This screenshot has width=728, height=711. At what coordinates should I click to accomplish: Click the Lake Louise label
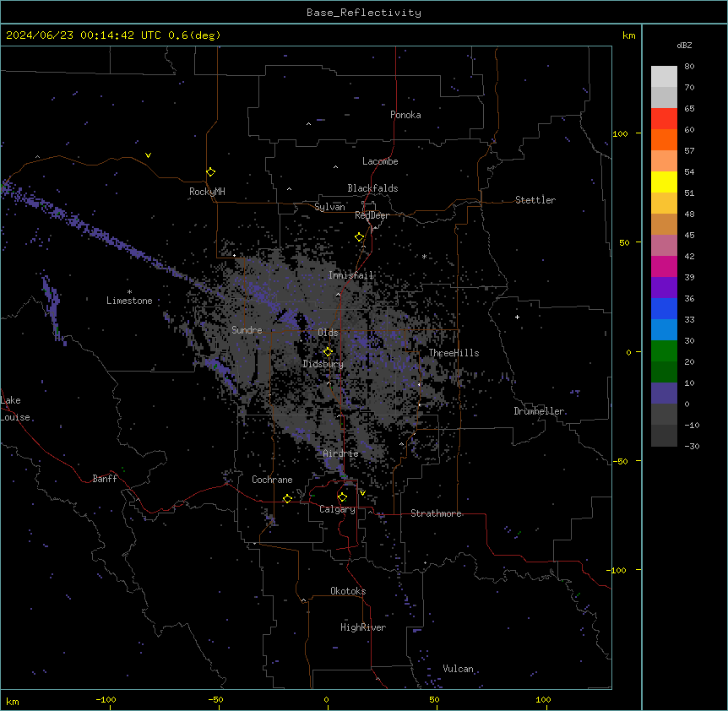click(14, 409)
